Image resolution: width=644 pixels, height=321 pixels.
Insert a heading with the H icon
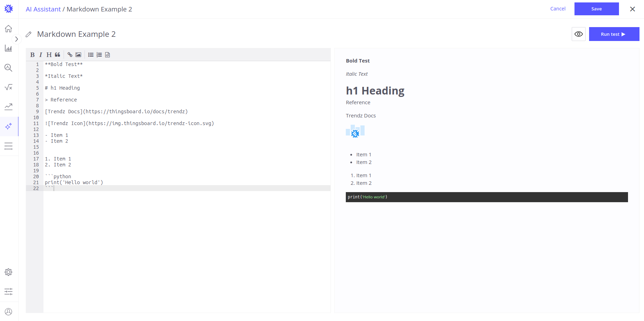tap(49, 55)
